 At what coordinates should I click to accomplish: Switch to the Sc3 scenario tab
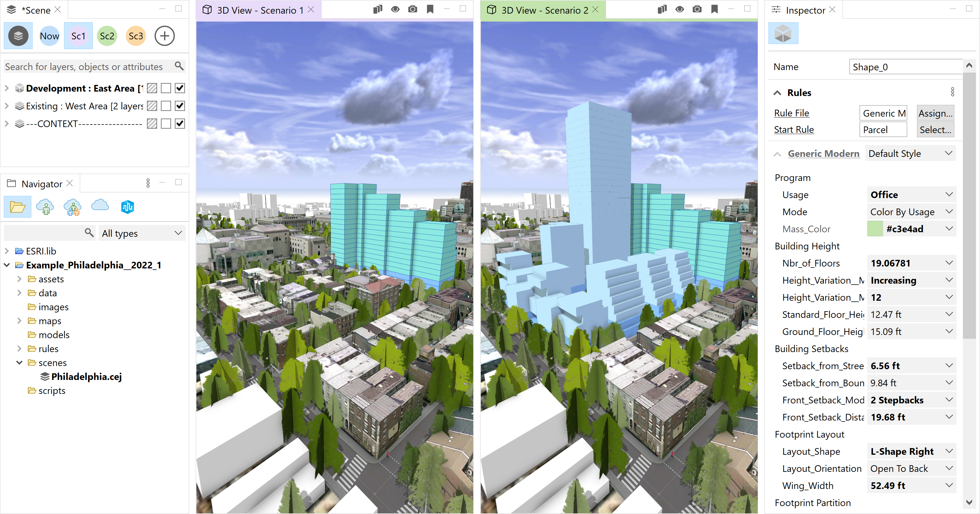point(136,35)
